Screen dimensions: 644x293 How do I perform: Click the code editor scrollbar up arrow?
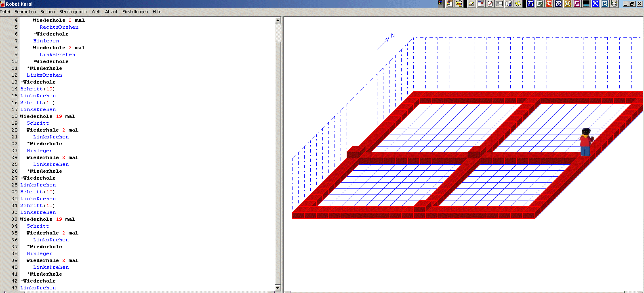tap(278, 20)
